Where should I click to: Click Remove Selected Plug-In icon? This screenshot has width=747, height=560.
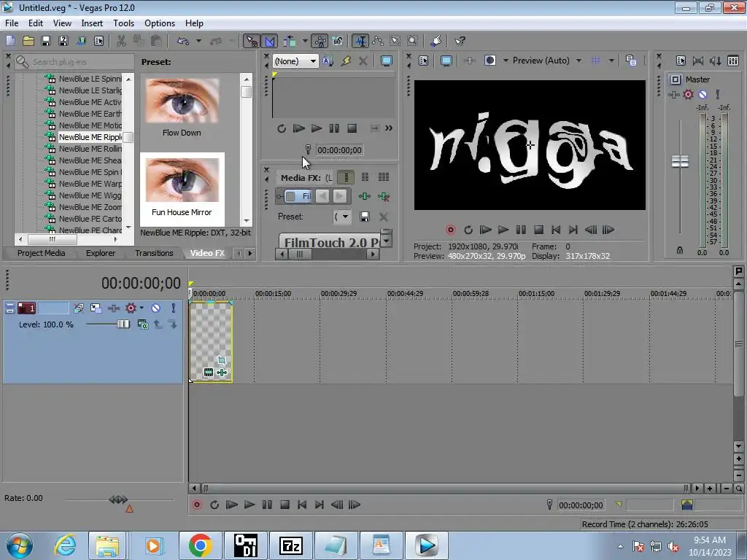point(383,196)
